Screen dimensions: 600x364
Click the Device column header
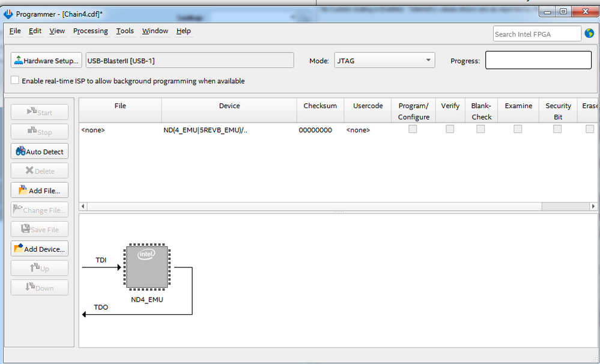click(229, 111)
